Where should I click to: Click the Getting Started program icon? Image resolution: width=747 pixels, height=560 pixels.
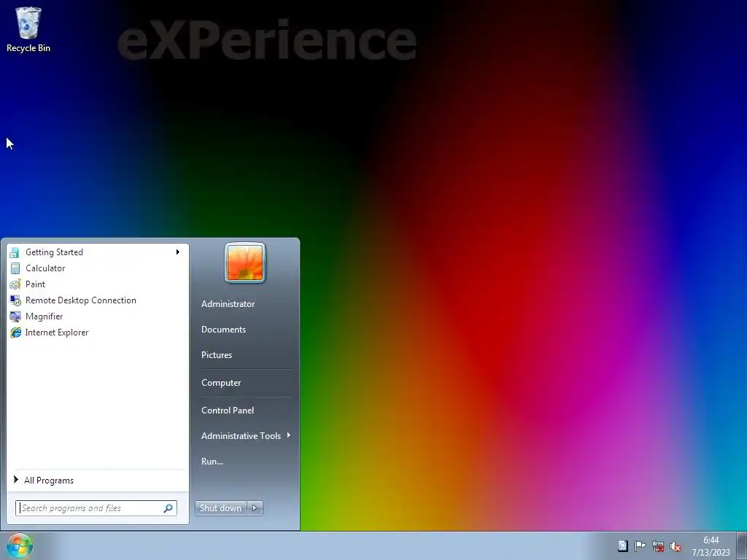(x=15, y=252)
